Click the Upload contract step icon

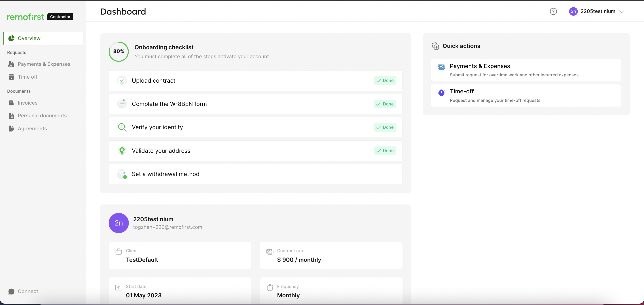[x=122, y=81]
